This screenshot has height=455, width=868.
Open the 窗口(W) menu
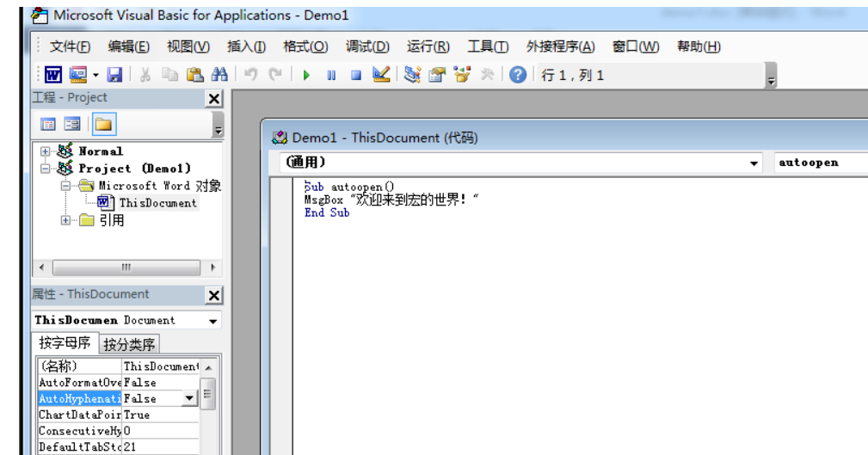tap(636, 46)
